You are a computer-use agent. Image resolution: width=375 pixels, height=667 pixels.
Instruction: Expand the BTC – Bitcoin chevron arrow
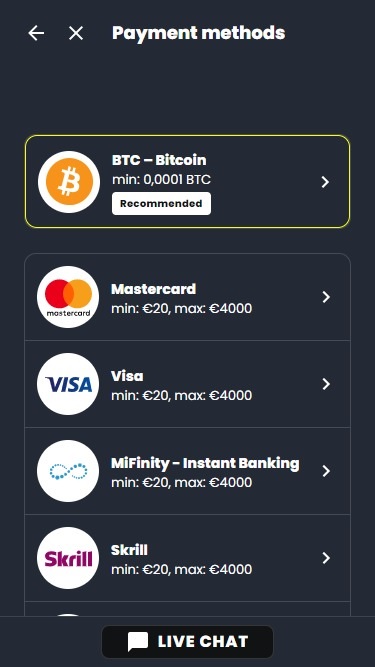[x=325, y=182]
